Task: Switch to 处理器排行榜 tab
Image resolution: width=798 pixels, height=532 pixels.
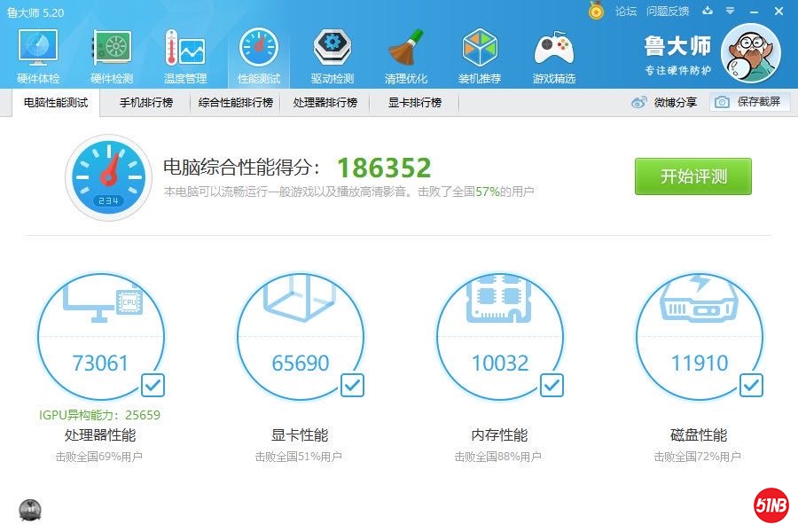Action: click(325, 103)
